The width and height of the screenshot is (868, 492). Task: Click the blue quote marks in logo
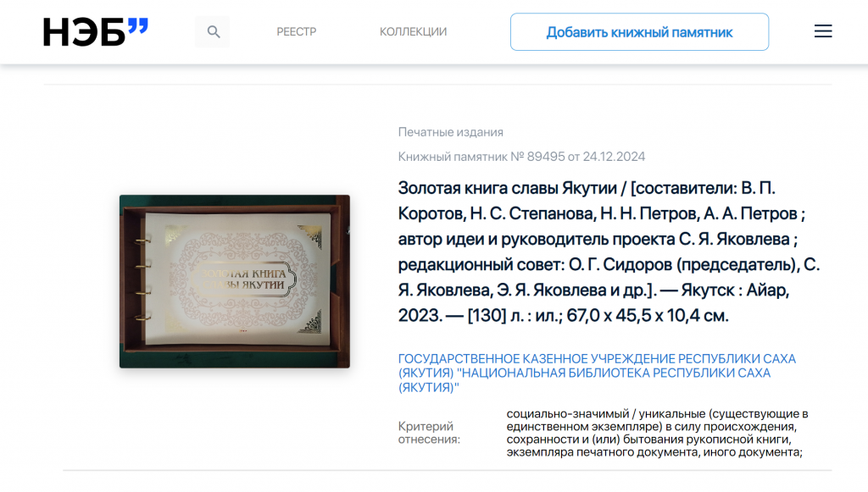pyautogui.click(x=137, y=26)
